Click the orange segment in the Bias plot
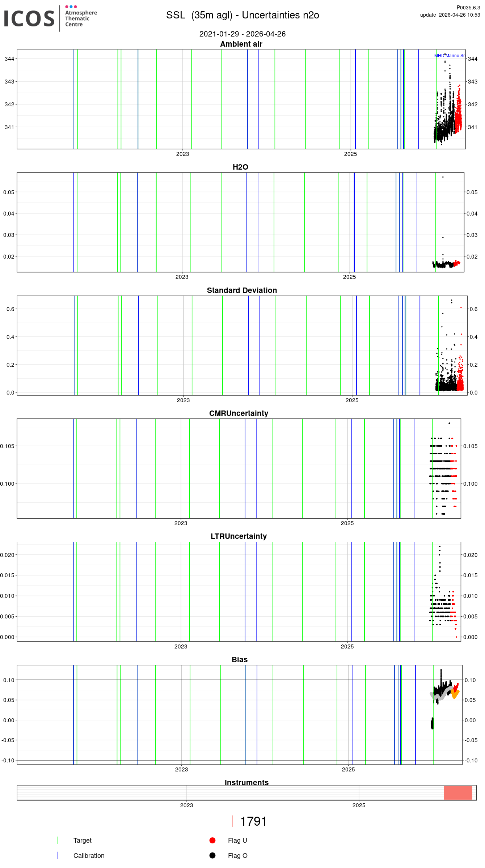 (455, 694)
